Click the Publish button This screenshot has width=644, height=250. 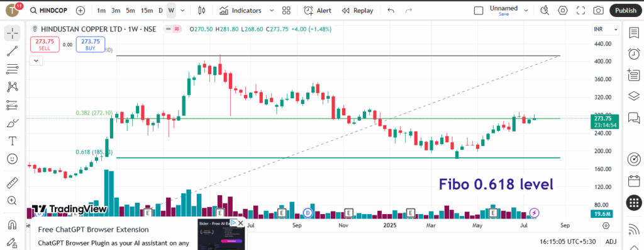point(626,11)
